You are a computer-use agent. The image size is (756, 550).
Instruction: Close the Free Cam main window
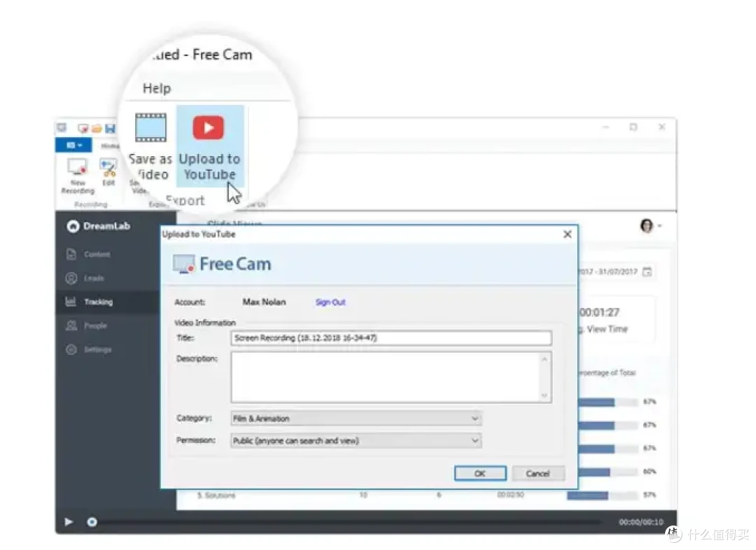[662, 127]
